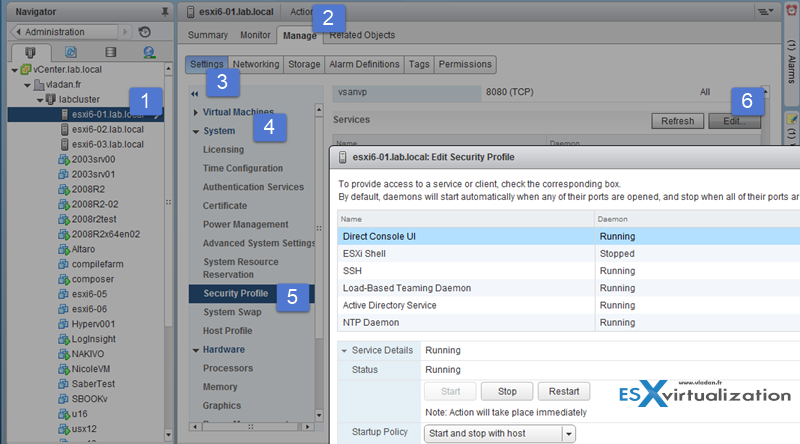Image resolution: width=800 pixels, height=444 pixels.
Task: Open the panel options menu icon at top right
Action: coord(765,11)
